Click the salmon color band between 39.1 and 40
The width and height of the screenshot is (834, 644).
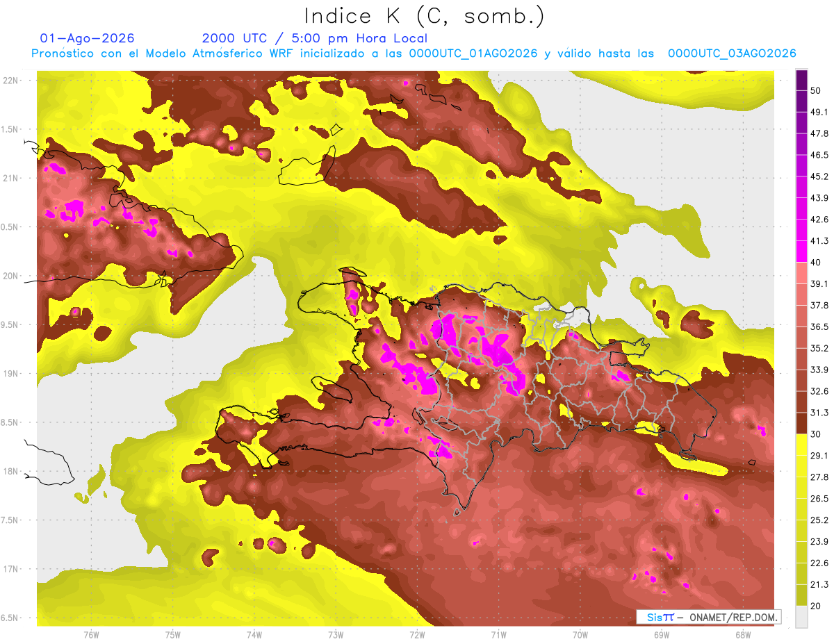801,273
